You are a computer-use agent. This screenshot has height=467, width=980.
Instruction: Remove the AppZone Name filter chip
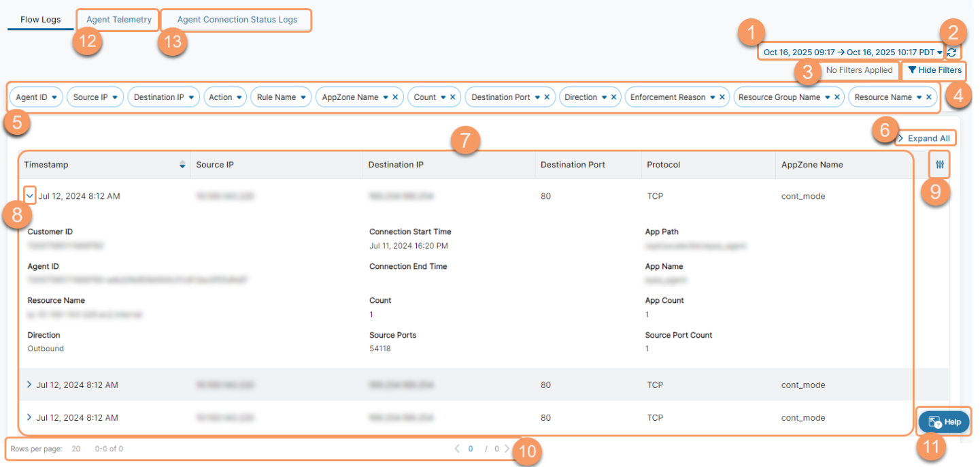(395, 97)
